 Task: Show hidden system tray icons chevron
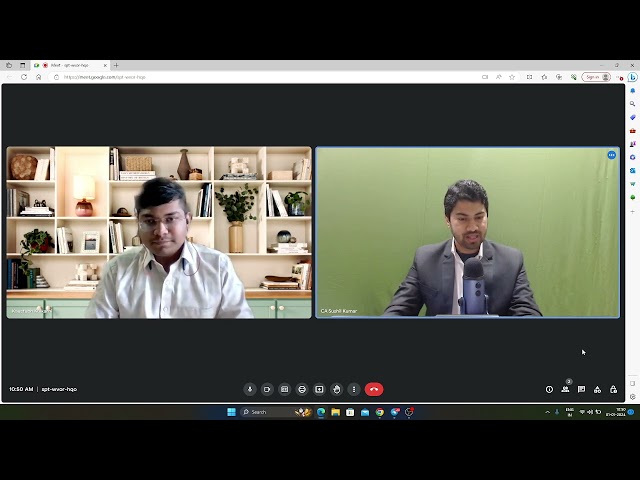(x=547, y=412)
